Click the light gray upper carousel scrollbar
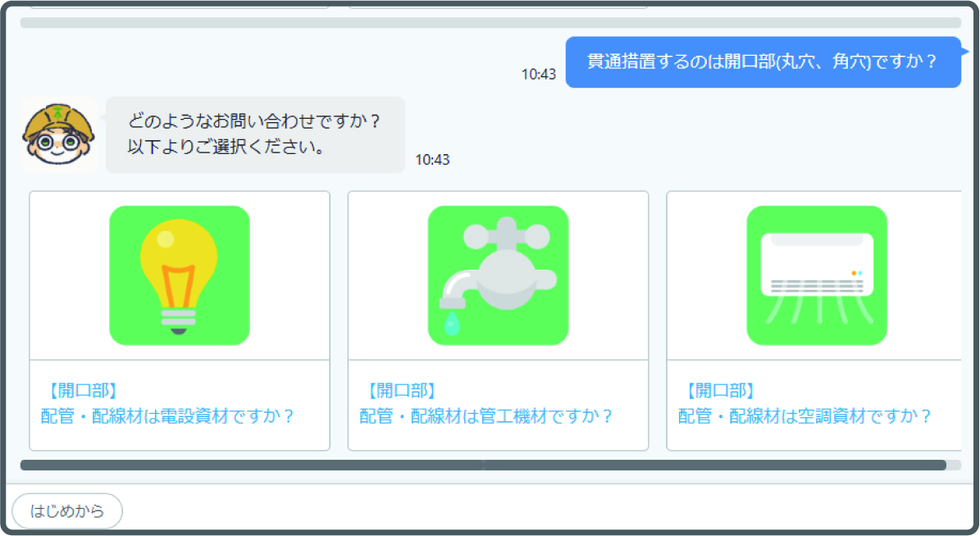980x536 pixels. (490, 23)
